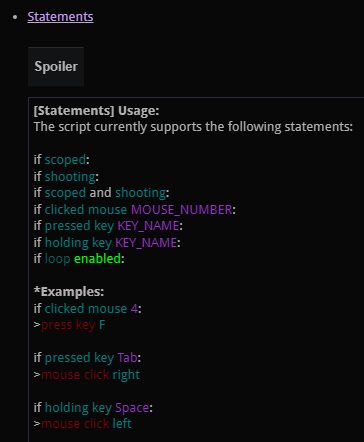Viewport: 364px width, 442px height.
Task: Click the purple MOUSE_NUMBER placeholder
Action: click(182, 210)
